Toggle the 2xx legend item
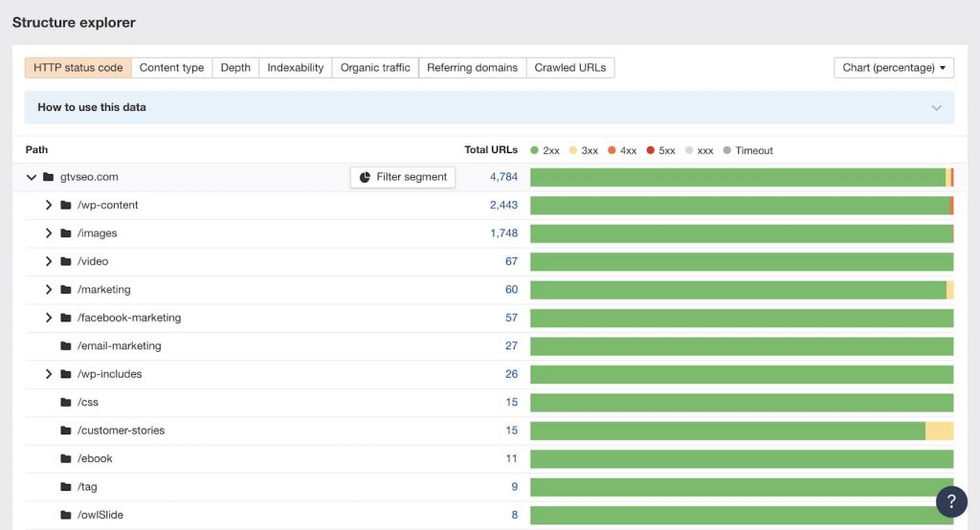The image size is (980, 530). pyautogui.click(x=545, y=151)
